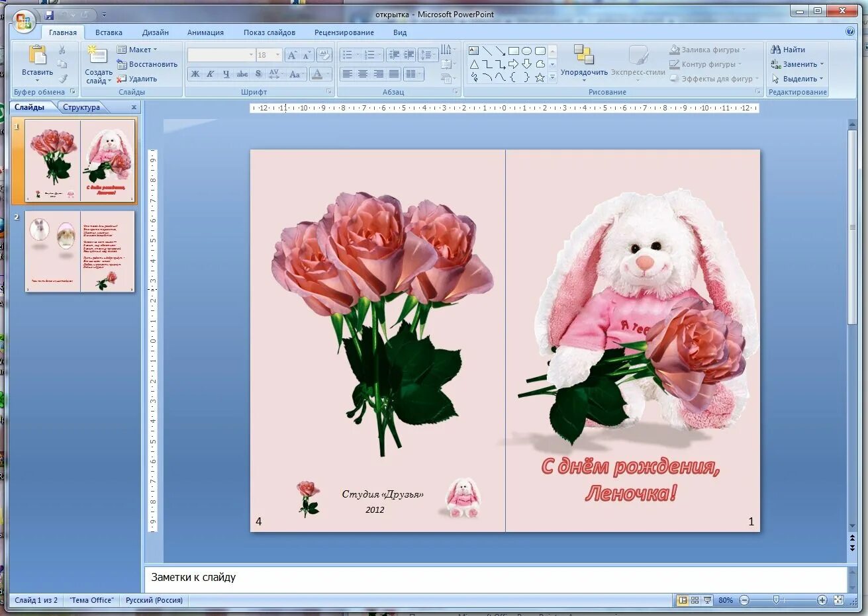Open the Упорядочить arrange dropdown
This screenshot has width=868, height=616.
pyautogui.click(x=584, y=64)
